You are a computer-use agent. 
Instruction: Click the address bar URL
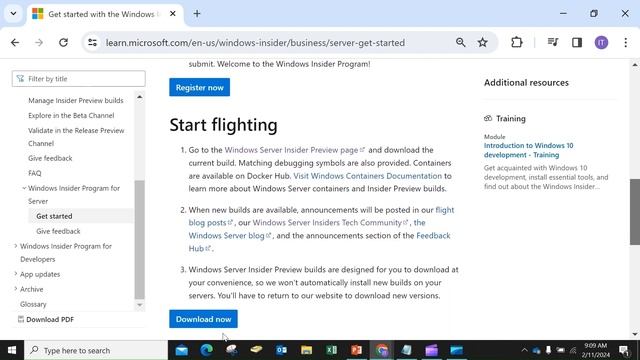click(x=255, y=42)
